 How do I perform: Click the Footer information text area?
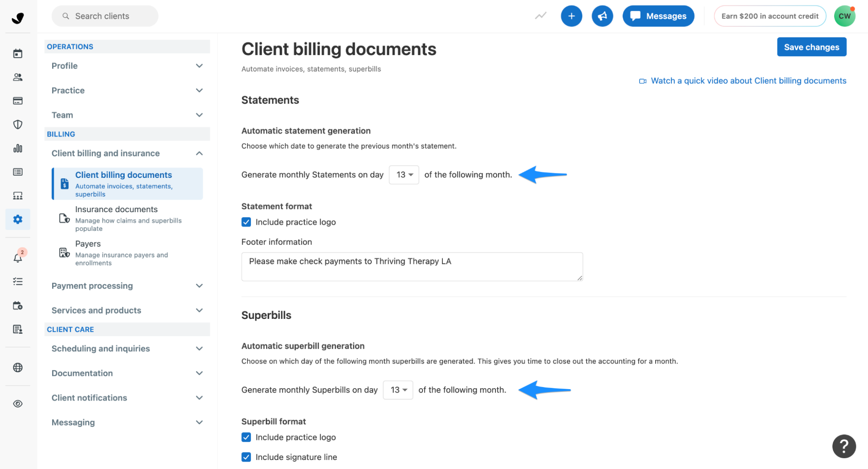coord(412,266)
